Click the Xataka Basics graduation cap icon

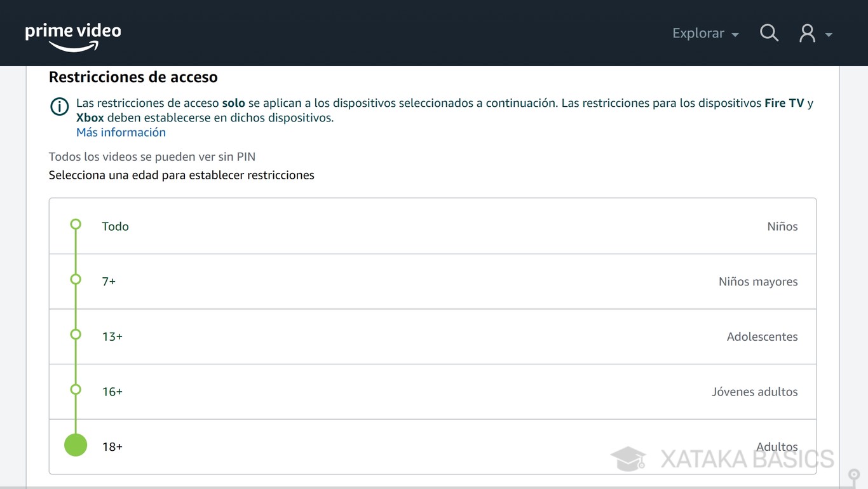(x=628, y=458)
